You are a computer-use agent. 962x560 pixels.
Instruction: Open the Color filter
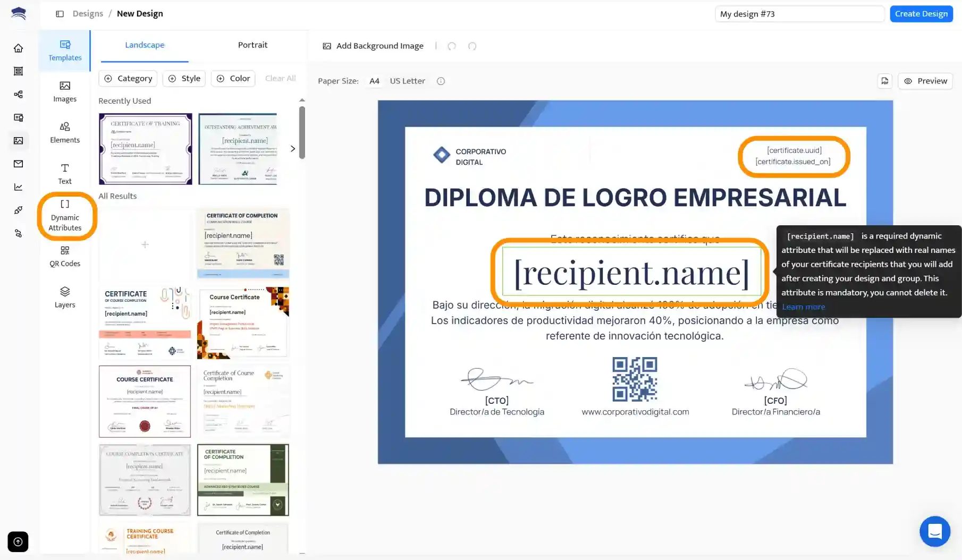233,78
